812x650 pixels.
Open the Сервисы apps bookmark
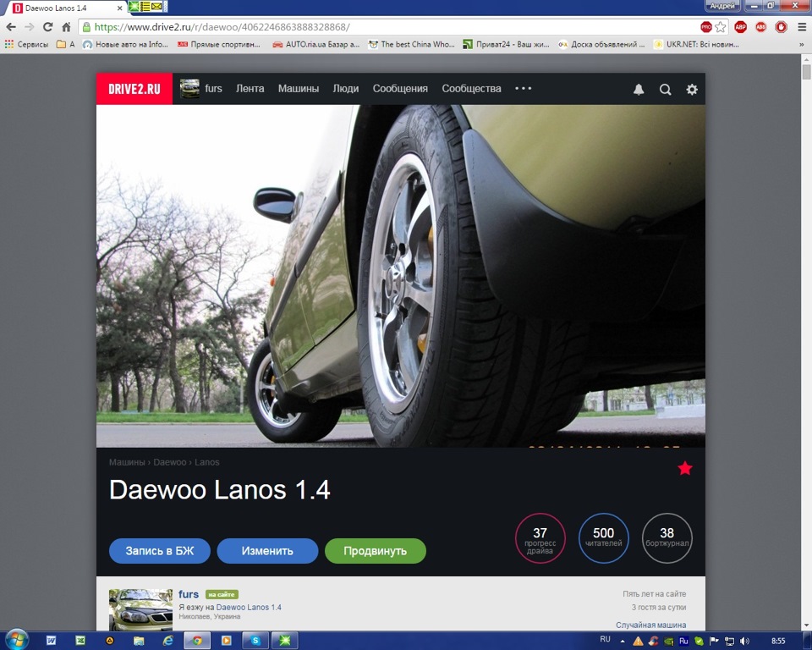click(26, 45)
